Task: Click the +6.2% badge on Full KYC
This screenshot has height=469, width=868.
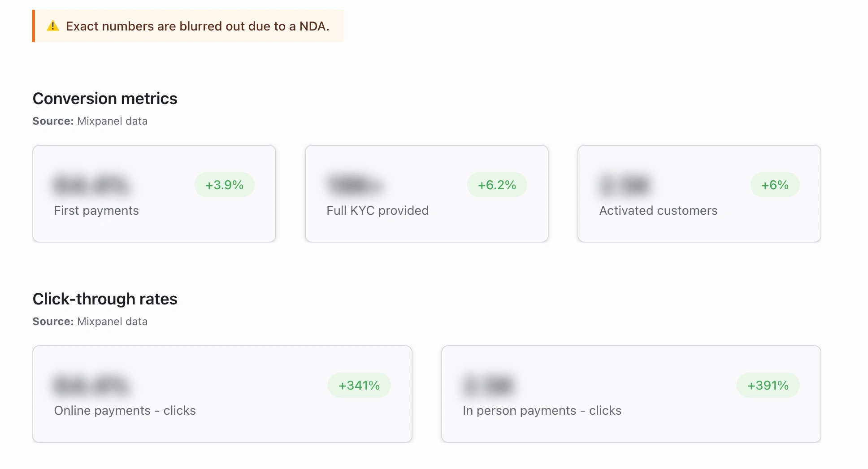Action: [497, 185]
